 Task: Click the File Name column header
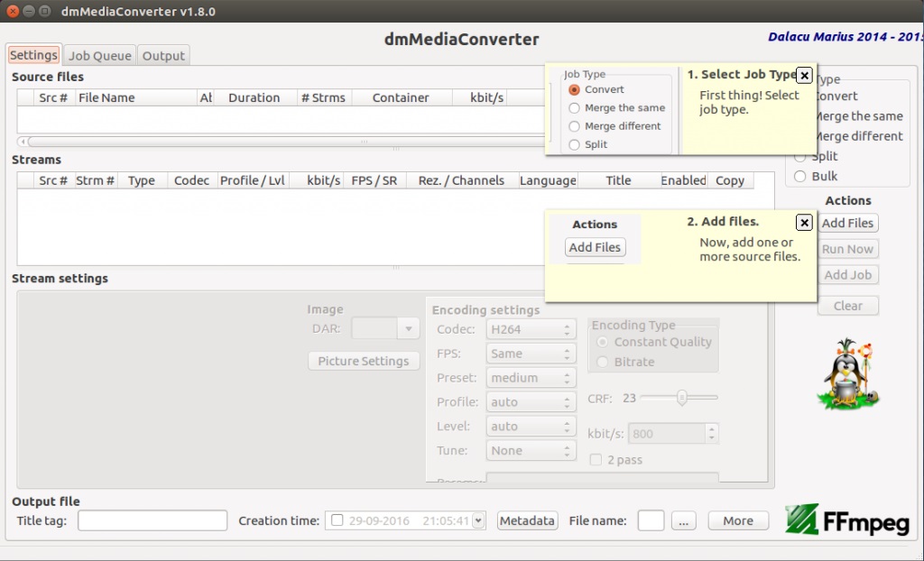[135, 97]
